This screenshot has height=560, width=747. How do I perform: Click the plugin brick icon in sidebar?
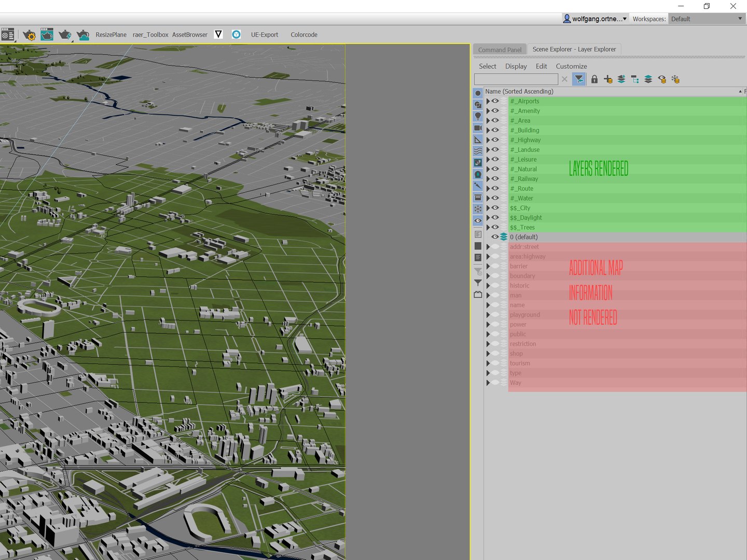(478, 295)
